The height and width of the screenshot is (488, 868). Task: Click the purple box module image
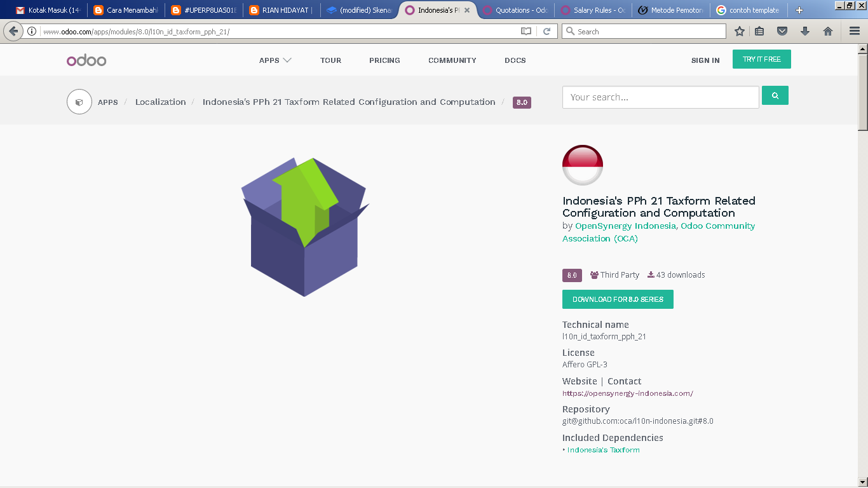pyautogui.click(x=304, y=227)
